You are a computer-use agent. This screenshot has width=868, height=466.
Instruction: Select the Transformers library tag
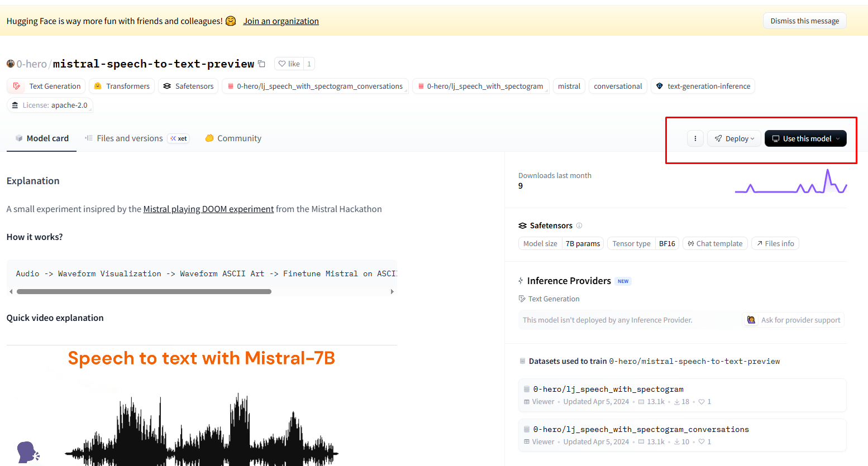(122, 86)
